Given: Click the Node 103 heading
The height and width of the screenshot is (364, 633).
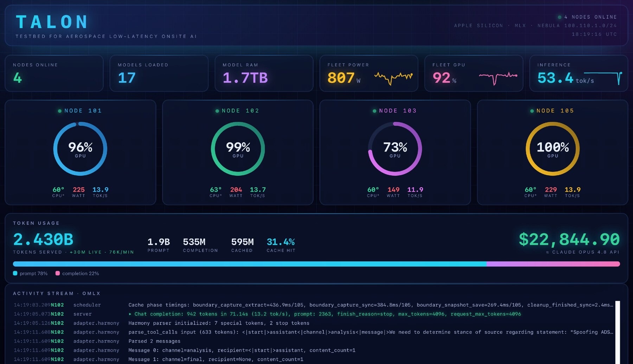Looking at the screenshot, I should click(x=398, y=111).
